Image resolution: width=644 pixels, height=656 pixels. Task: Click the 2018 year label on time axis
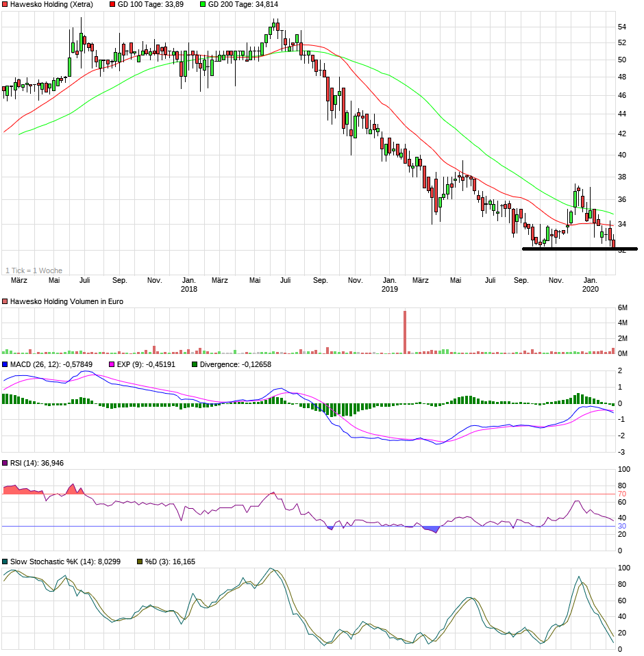point(189,290)
